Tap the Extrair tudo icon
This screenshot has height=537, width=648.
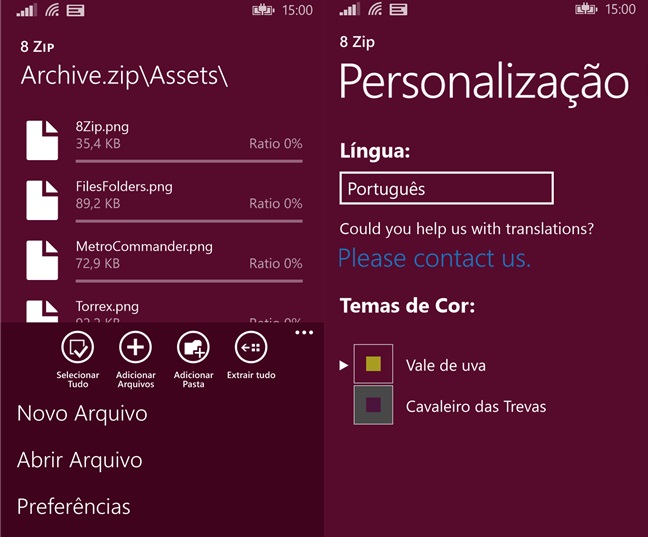pos(251,347)
